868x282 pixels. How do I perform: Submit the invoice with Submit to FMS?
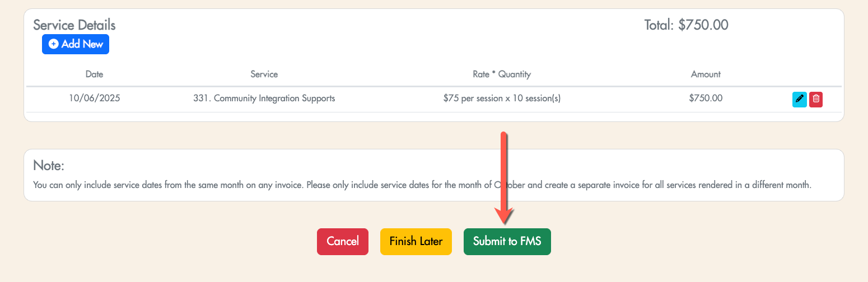pos(507,242)
